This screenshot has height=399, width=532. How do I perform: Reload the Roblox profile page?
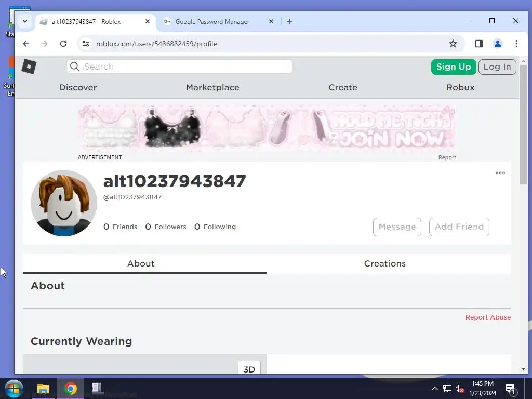pyautogui.click(x=63, y=44)
